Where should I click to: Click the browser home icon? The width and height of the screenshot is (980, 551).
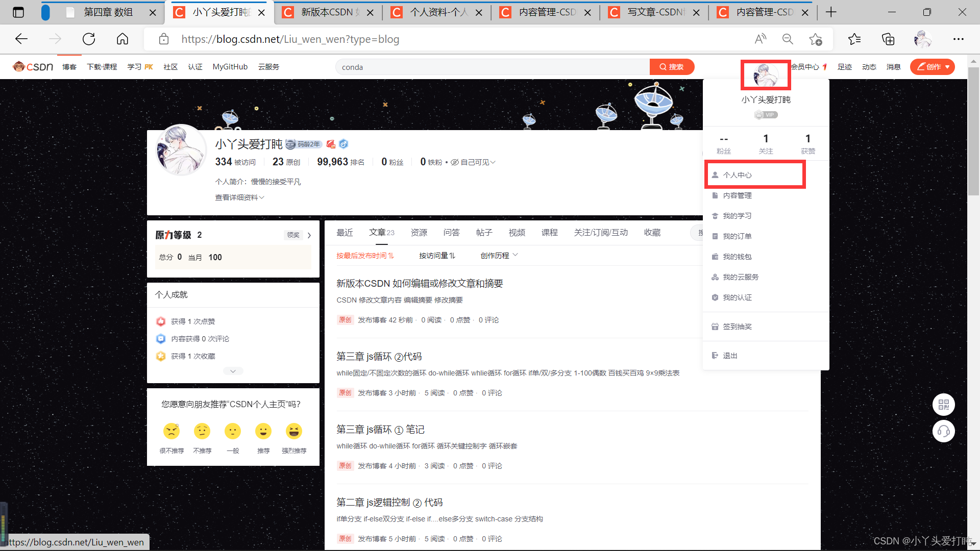(122, 39)
